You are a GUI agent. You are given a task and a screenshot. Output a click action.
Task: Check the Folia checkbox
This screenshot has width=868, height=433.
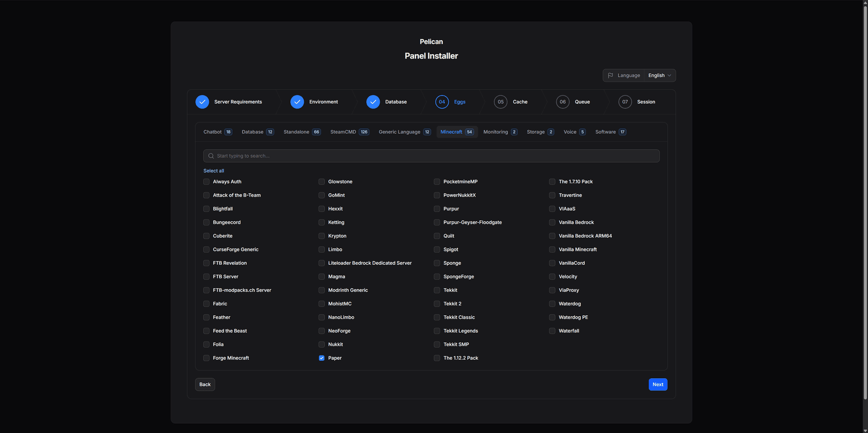coord(206,345)
